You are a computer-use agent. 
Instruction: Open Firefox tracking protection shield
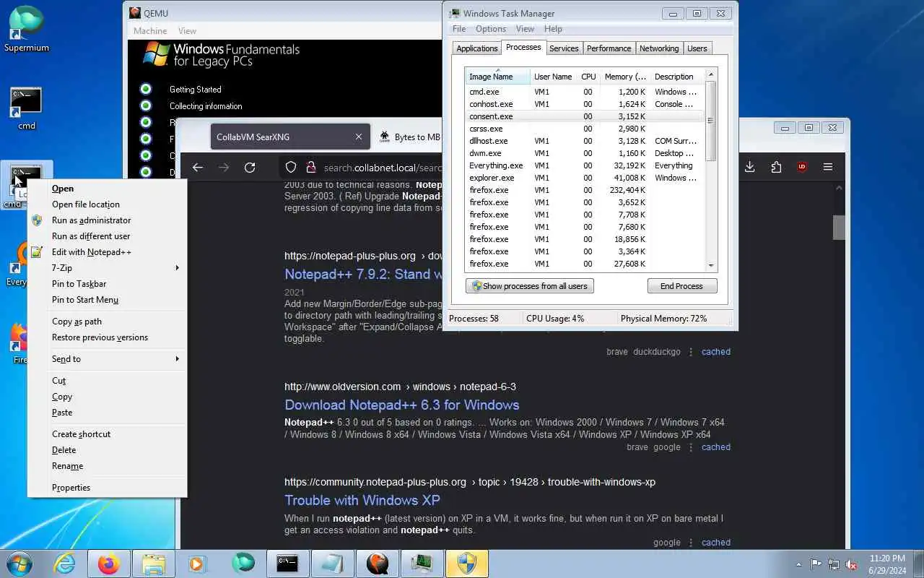point(291,168)
